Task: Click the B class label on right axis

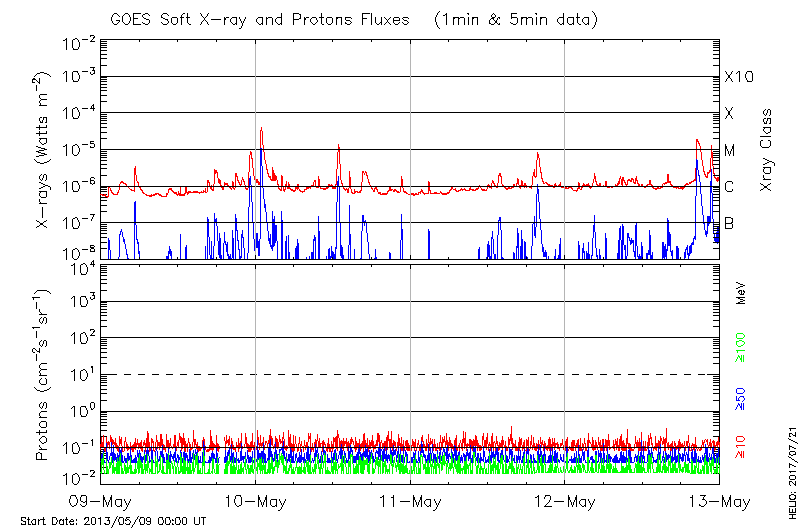Action: click(729, 223)
